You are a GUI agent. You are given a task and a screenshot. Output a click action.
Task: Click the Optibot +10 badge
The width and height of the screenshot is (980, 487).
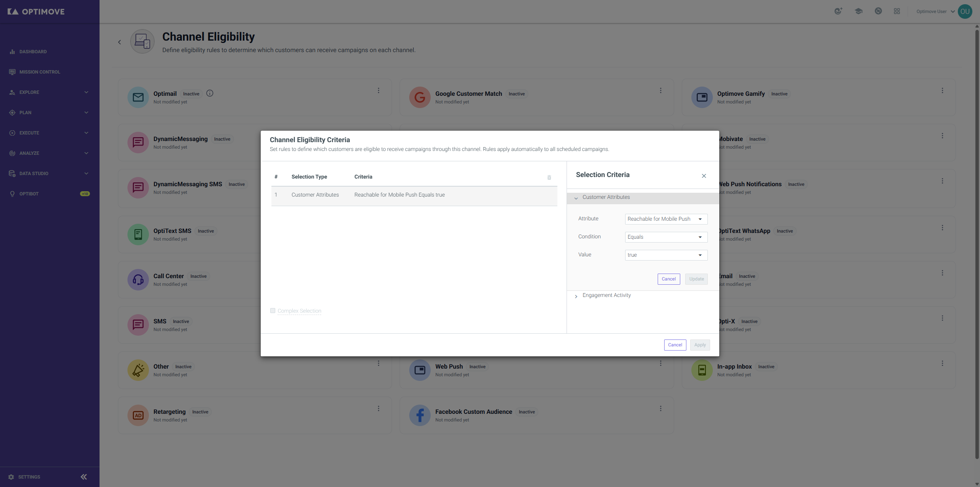85,194
